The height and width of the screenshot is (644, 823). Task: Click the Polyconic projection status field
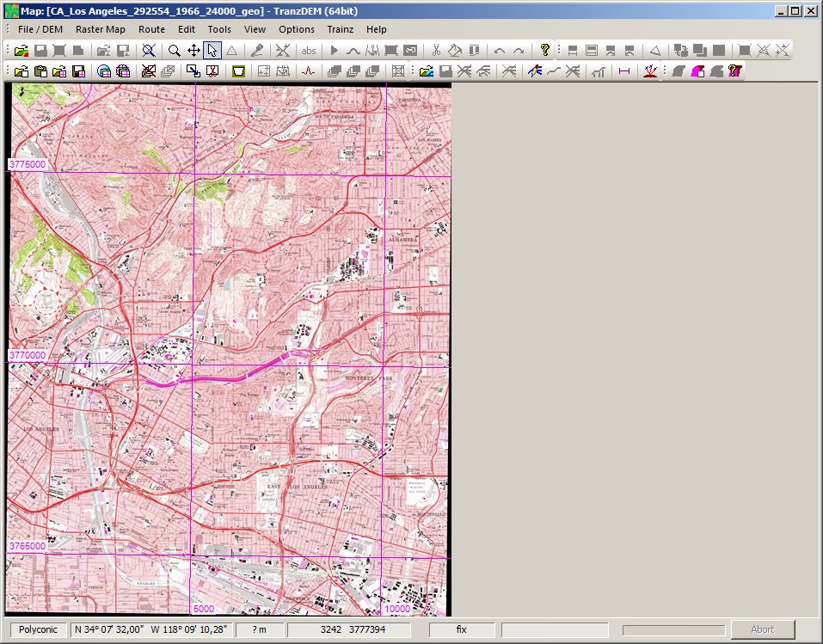pos(38,629)
